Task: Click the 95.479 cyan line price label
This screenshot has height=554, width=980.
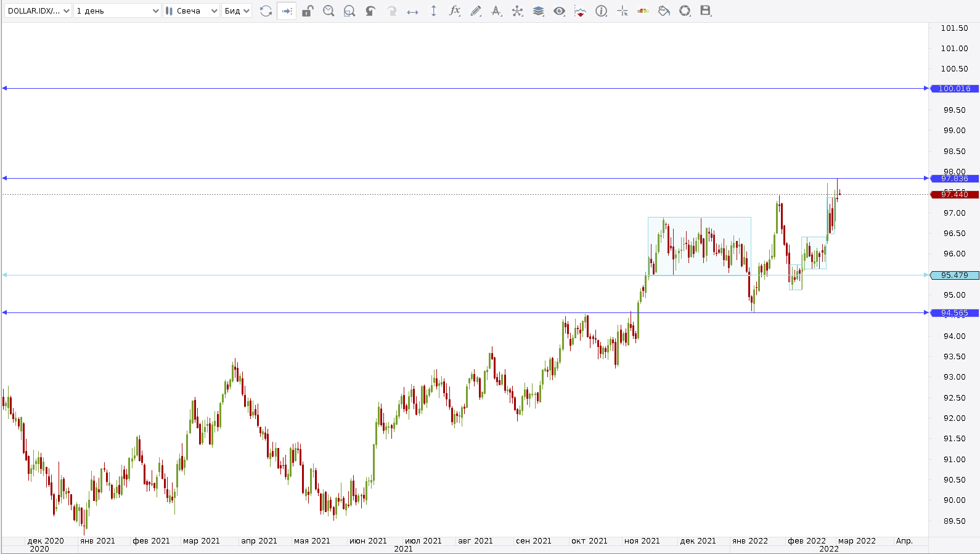Action: (x=954, y=275)
